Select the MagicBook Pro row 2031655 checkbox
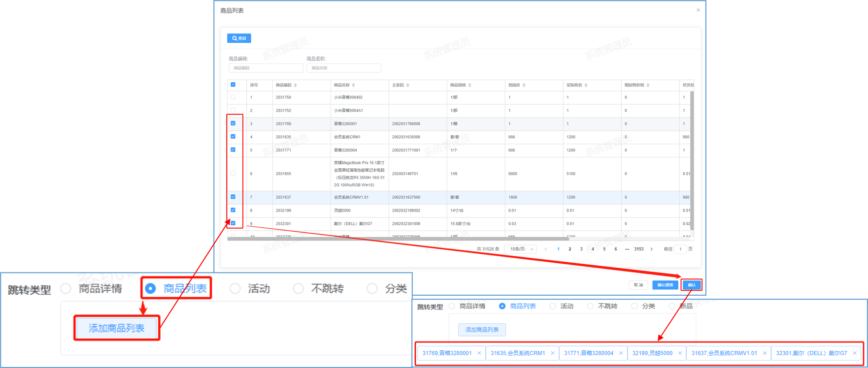 (x=233, y=173)
